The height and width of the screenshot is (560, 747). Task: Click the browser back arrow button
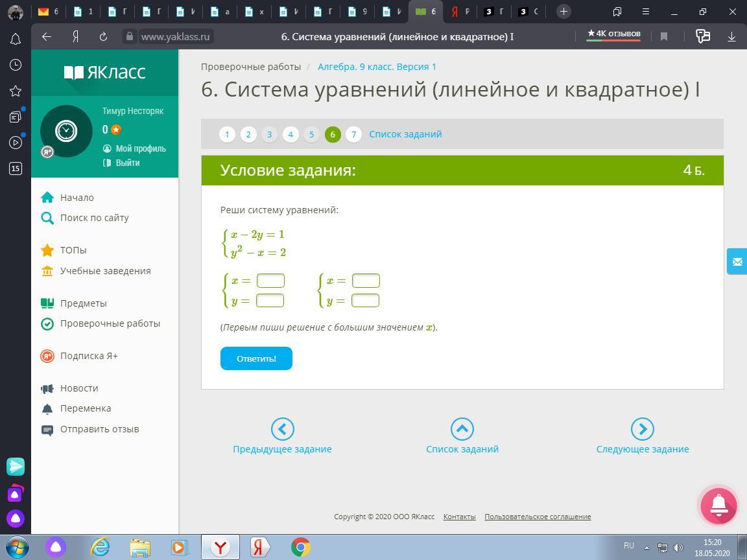click(47, 37)
